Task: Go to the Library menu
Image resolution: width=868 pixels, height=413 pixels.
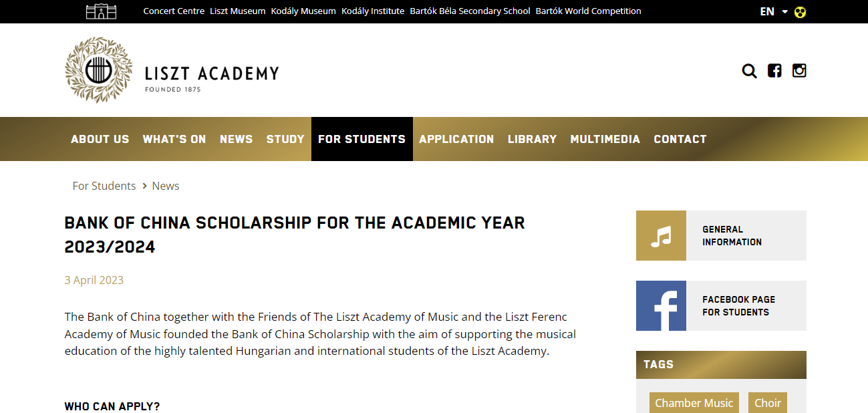Action: coord(532,139)
